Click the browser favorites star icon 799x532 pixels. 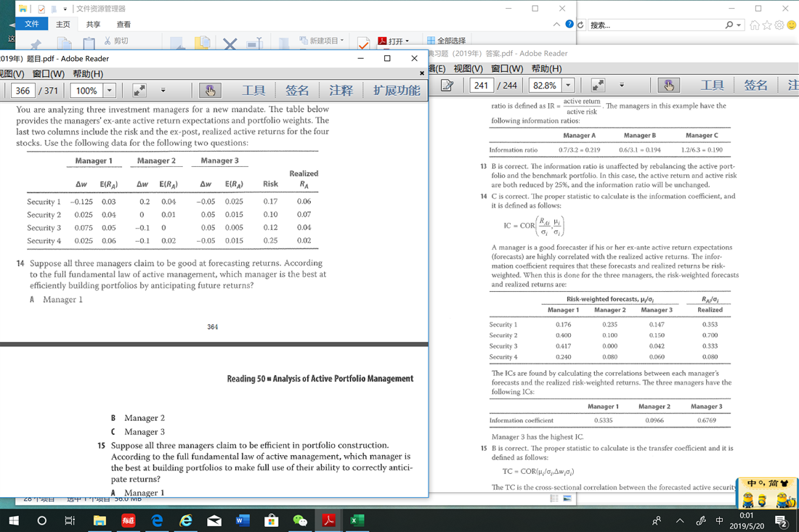pos(767,25)
